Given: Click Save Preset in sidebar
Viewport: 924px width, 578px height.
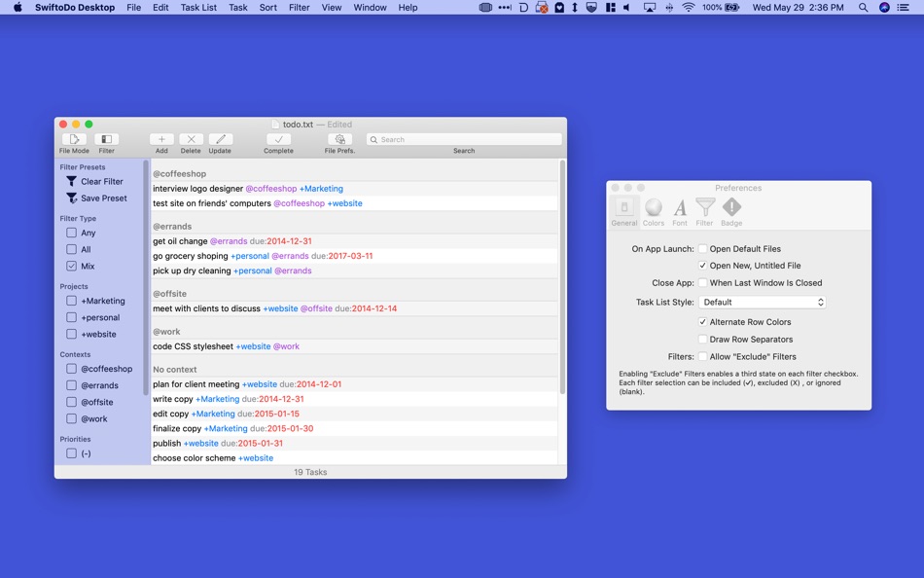Looking at the screenshot, I should tap(103, 199).
